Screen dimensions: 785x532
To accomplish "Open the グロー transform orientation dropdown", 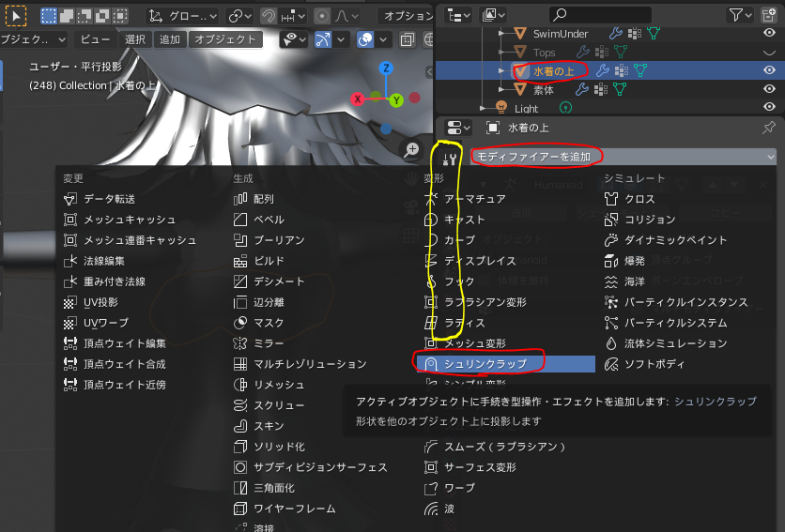I will pos(183,16).
